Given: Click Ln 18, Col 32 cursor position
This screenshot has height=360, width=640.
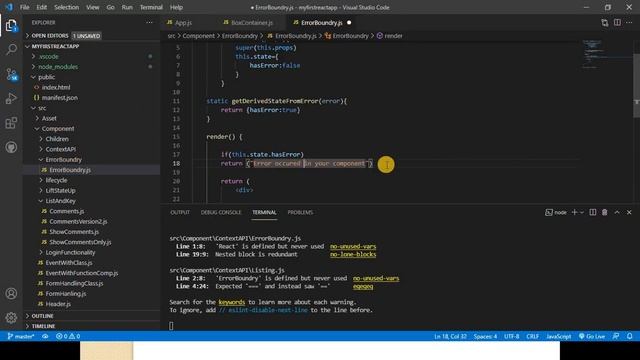Looking at the screenshot, I should (x=450, y=336).
